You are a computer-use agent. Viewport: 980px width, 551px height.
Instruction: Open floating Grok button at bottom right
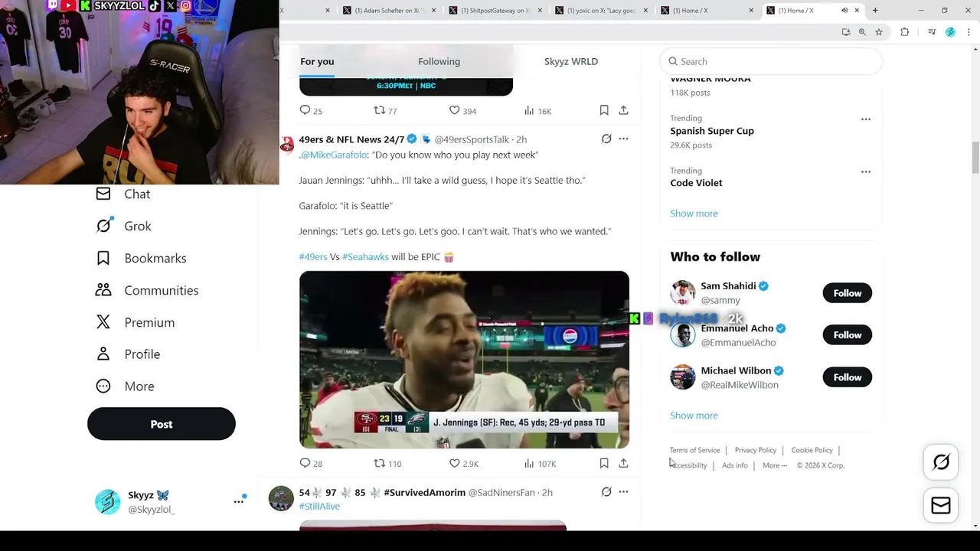coord(941,461)
